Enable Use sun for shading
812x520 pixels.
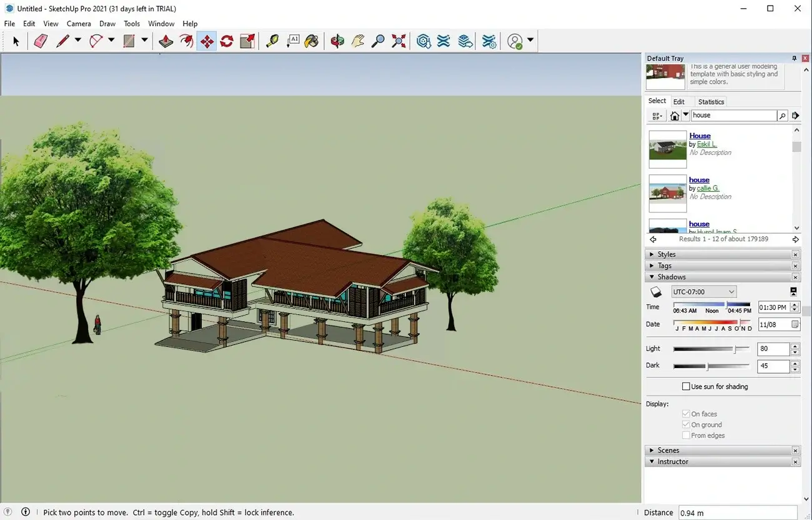[686, 386]
